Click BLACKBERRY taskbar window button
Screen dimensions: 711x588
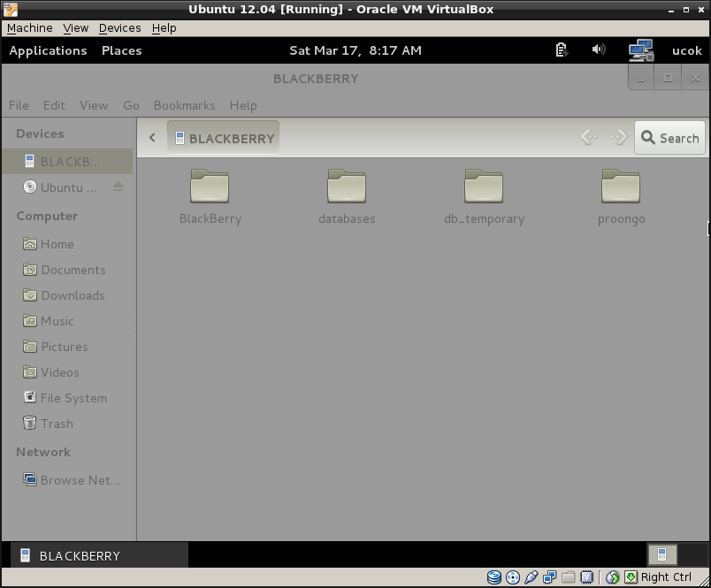tap(99, 555)
